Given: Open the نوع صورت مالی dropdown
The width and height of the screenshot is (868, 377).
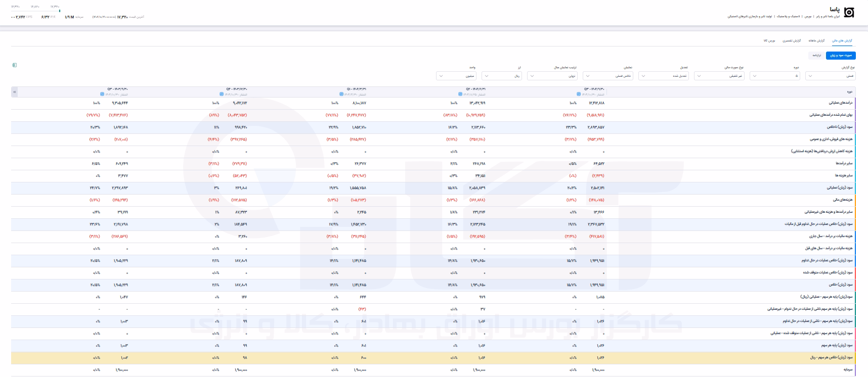Looking at the screenshot, I should (719, 76).
